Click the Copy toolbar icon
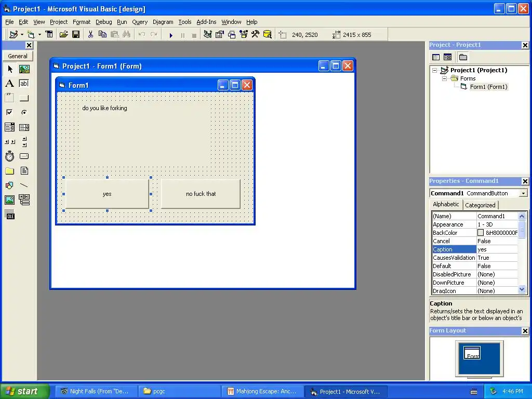Image resolution: width=532 pixels, height=399 pixels. [x=102, y=34]
